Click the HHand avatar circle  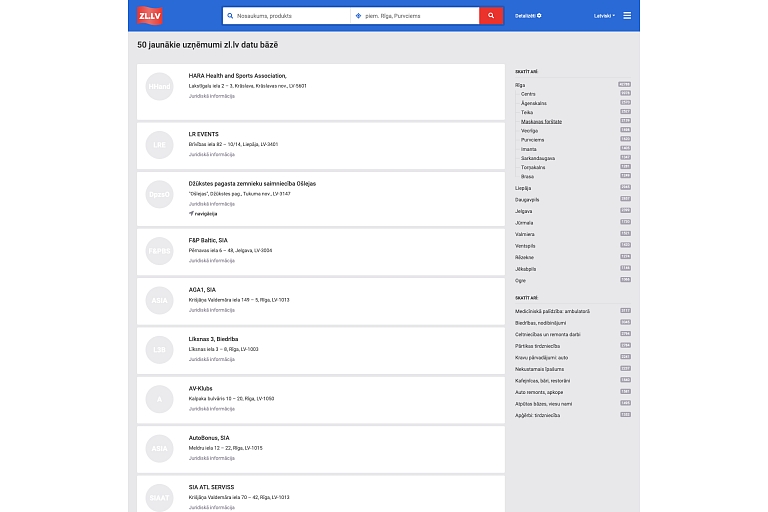pyautogui.click(x=159, y=86)
